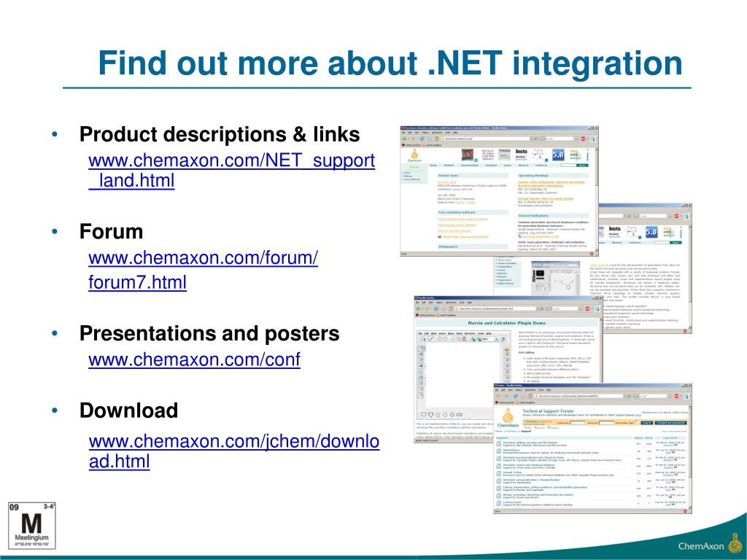Open the chemaxon.com/forum/forum7.html link
The image size is (747, 560).
[x=203, y=270]
